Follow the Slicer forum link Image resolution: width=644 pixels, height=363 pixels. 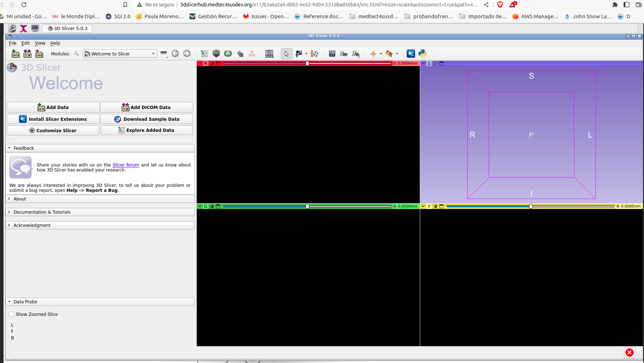point(126,165)
